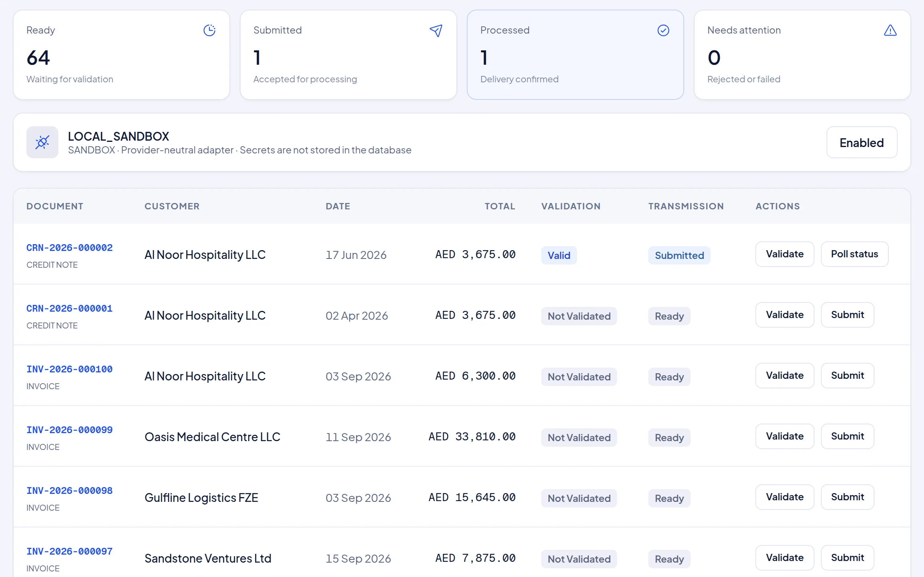Select the Processed summary card
This screenshot has height=577, width=924.
click(576, 55)
